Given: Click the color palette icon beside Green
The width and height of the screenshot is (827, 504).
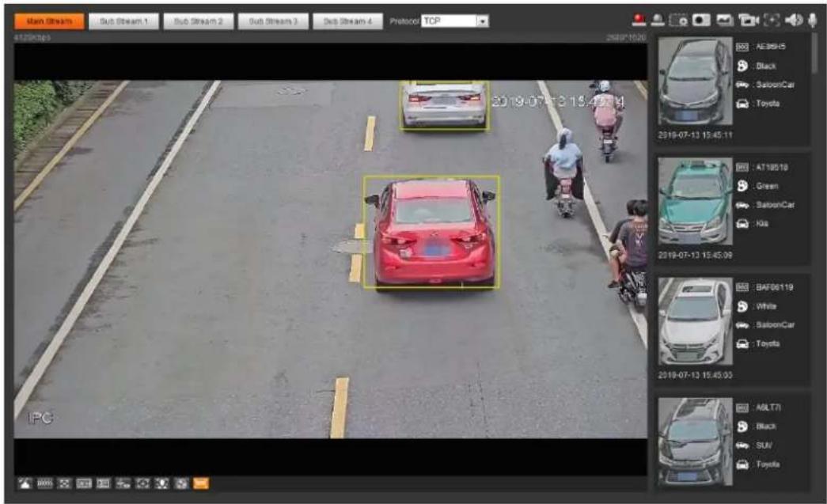Looking at the screenshot, I should [742, 186].
